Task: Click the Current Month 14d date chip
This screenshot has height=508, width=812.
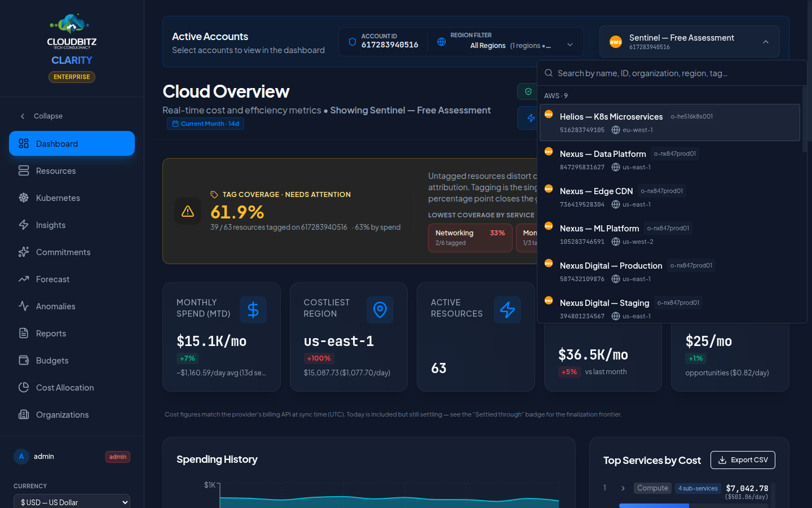Action: (x=205, y=124)
